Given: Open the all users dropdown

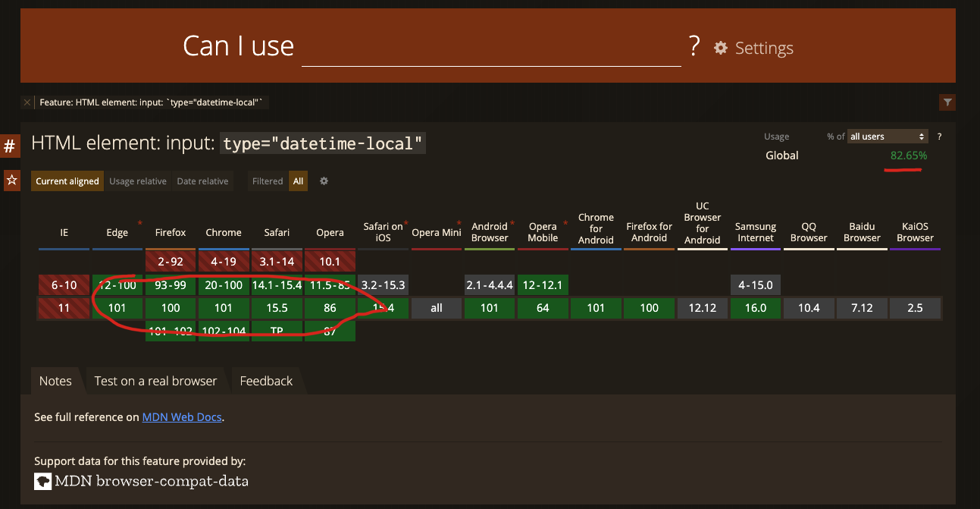Looking at the screenshot, I should point(888,137).
